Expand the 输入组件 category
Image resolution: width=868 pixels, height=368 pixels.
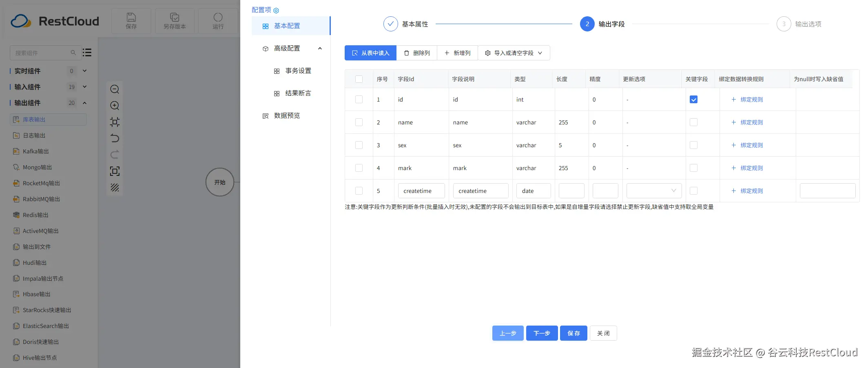(84, 86)
